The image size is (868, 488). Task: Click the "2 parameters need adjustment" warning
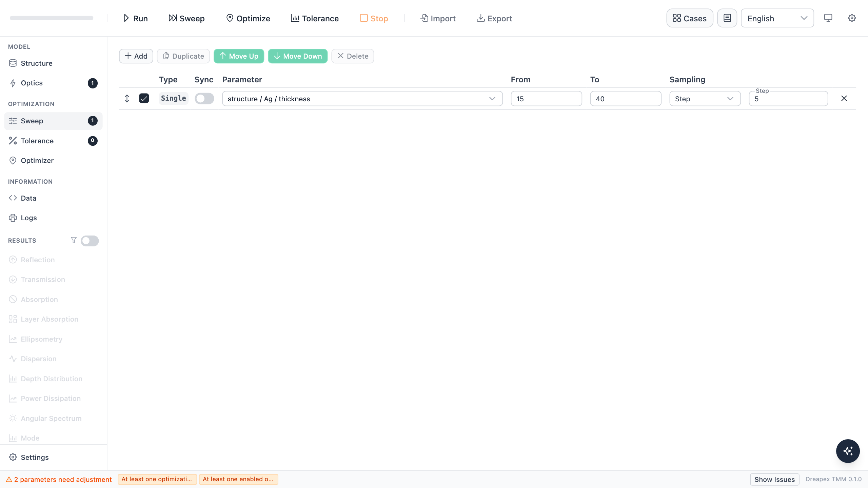point(59,480)
